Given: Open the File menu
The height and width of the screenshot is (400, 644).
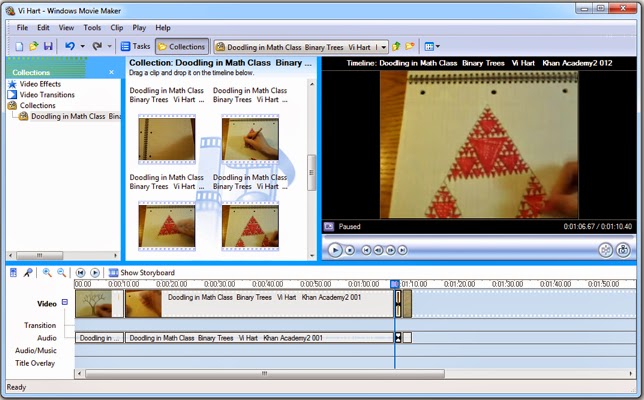Looking at the screenshot, I should coord(22,28).
